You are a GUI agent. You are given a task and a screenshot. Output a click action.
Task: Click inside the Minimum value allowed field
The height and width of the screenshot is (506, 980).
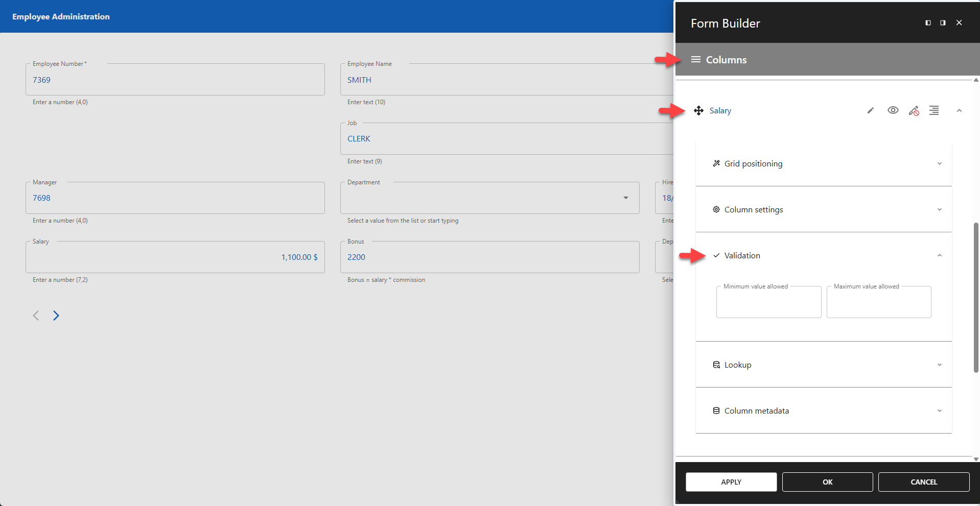click(768, 302)
